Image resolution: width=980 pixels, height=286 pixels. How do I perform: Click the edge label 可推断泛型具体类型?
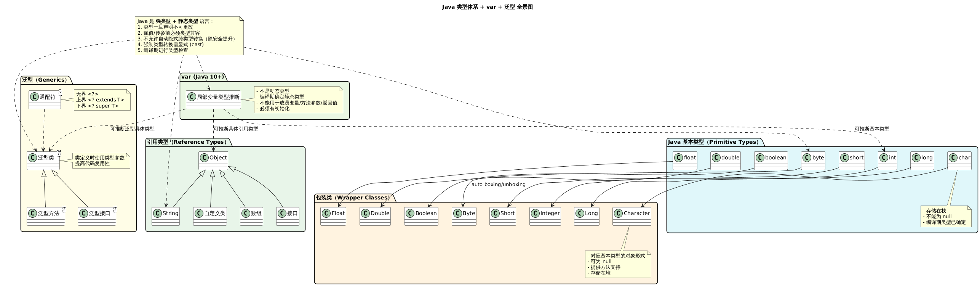132,129
